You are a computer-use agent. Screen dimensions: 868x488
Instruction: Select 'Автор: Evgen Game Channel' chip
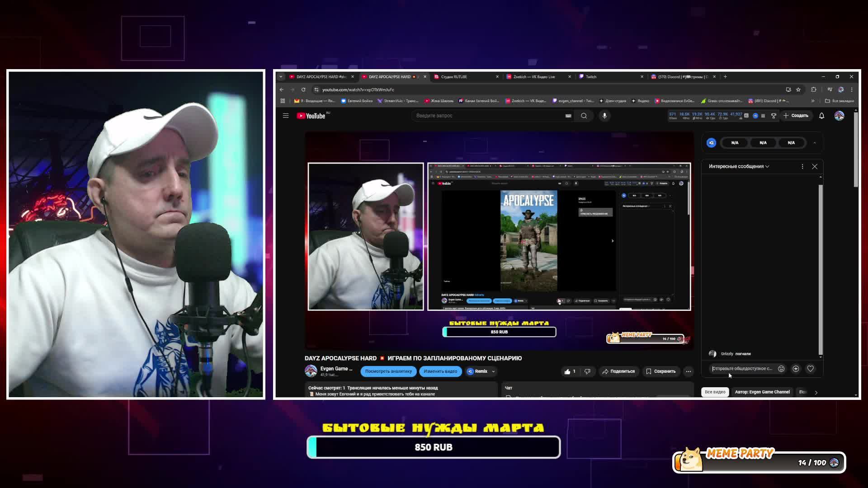pyautogui.click(x=762, y=392)
